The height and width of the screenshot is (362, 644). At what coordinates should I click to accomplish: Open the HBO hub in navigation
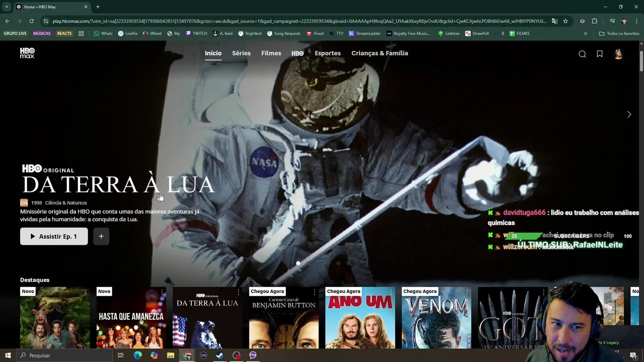coord(298,53)
